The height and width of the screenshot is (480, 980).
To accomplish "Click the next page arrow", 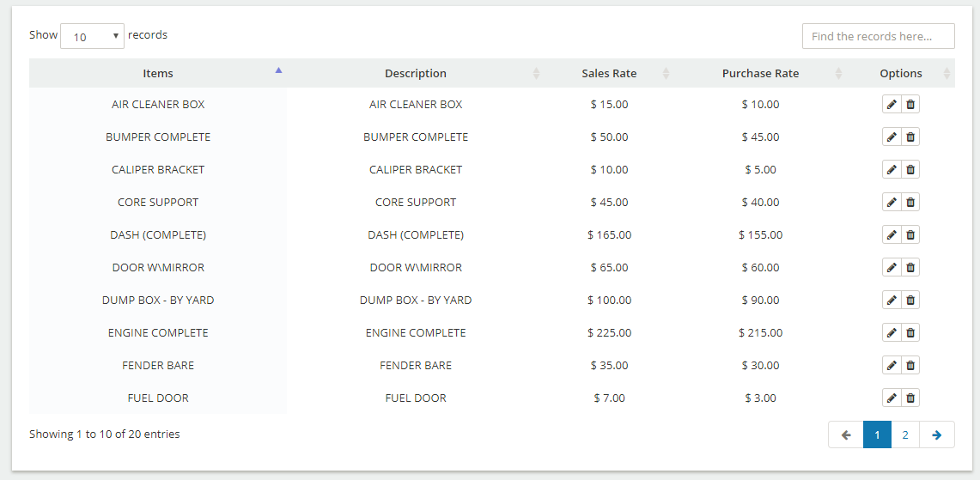I will (936, 435).
